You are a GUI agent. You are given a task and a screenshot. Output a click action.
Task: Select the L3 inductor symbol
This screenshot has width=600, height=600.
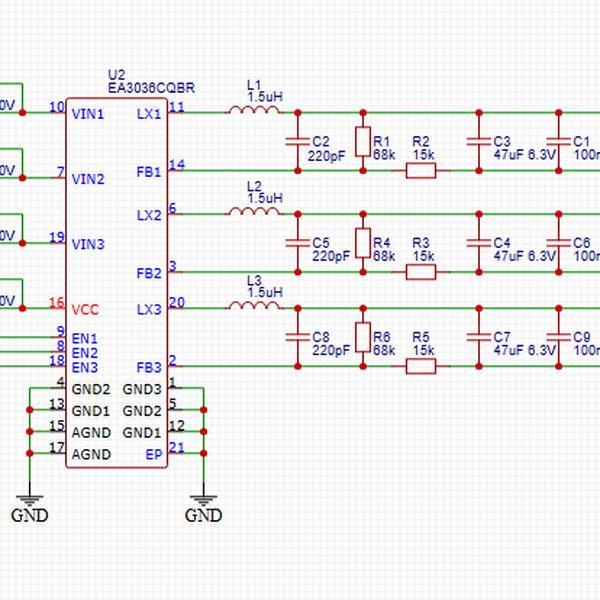click(x=254, y=306)
